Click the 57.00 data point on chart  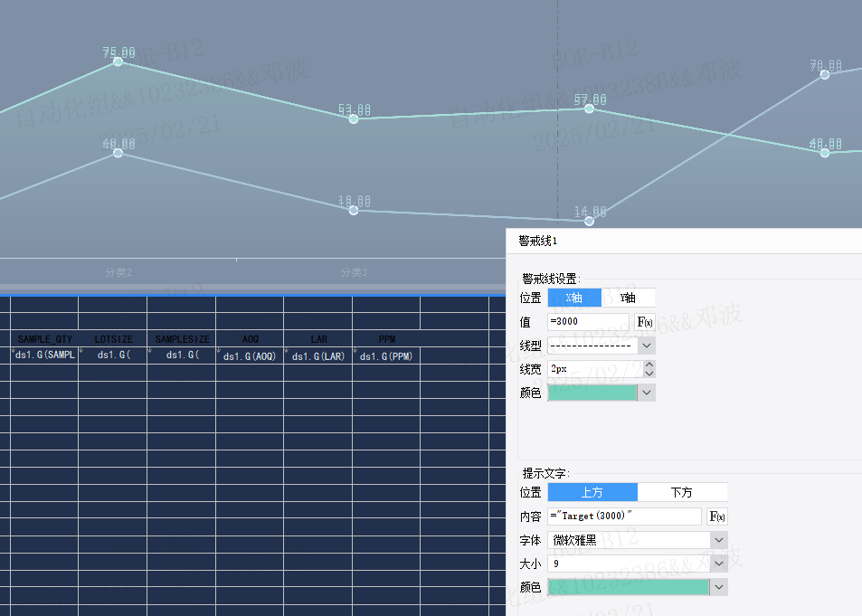(590, 109)
